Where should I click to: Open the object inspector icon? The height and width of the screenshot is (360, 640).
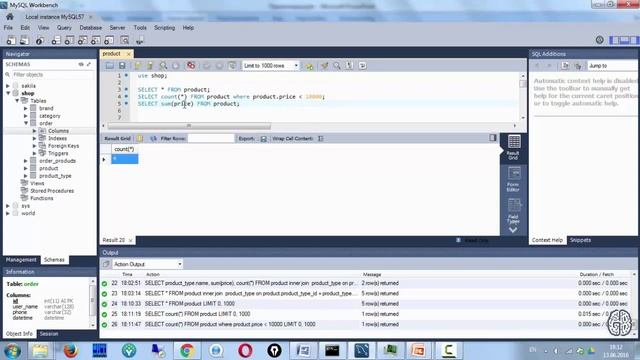tap(40, 40)
